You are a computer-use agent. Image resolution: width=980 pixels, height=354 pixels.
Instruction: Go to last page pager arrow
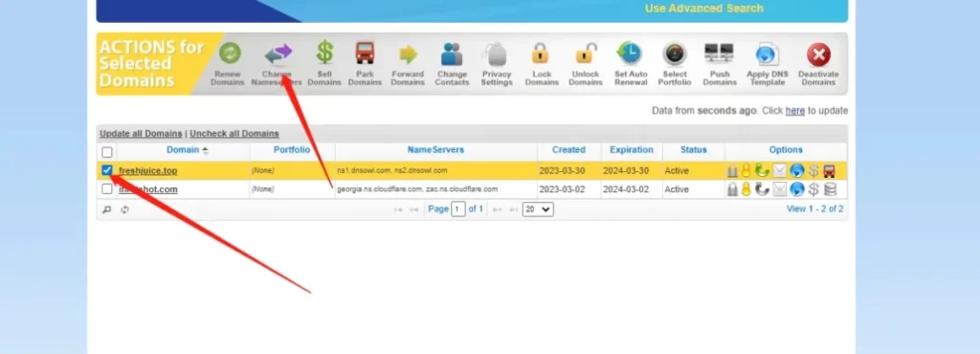point(514,210)
